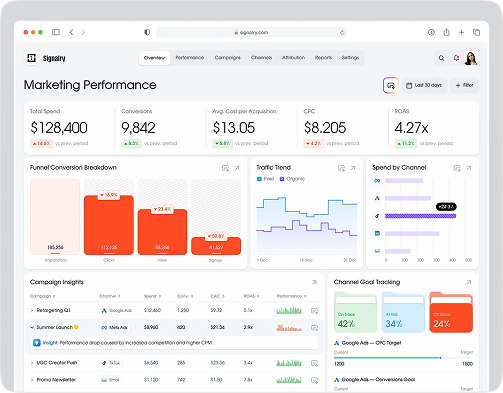The width and height of the screenshot is (503, 393).
Task: Go back with browser back arrow
Action: pos(71,32)
